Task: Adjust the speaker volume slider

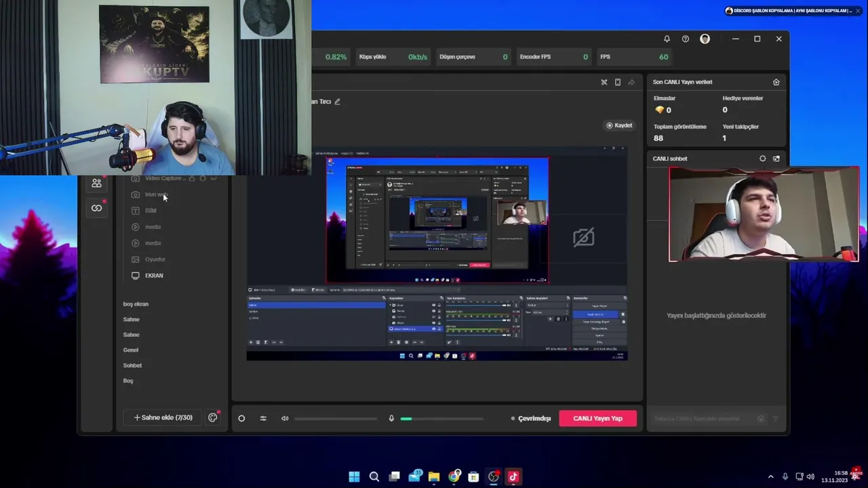Action: coord(336,419)
